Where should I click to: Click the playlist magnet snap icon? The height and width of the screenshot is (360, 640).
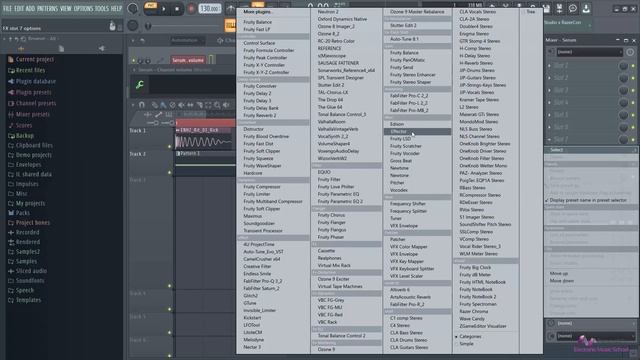142,105
